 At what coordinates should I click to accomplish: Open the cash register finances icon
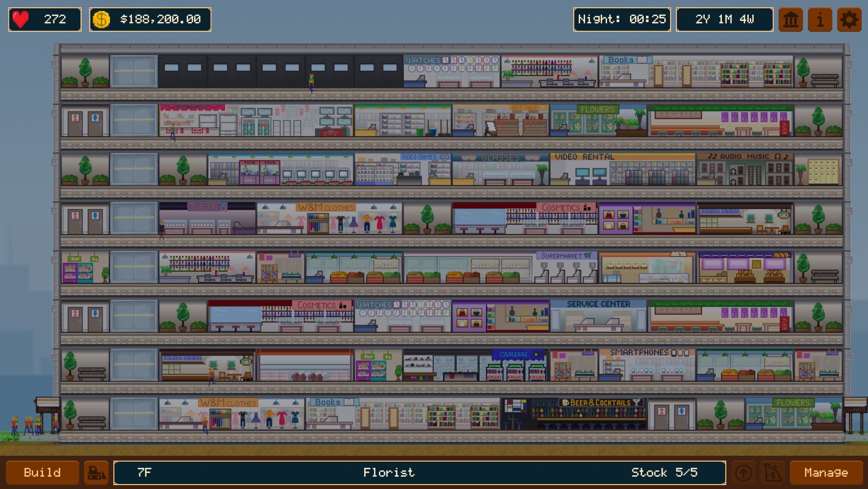point(773,472)
